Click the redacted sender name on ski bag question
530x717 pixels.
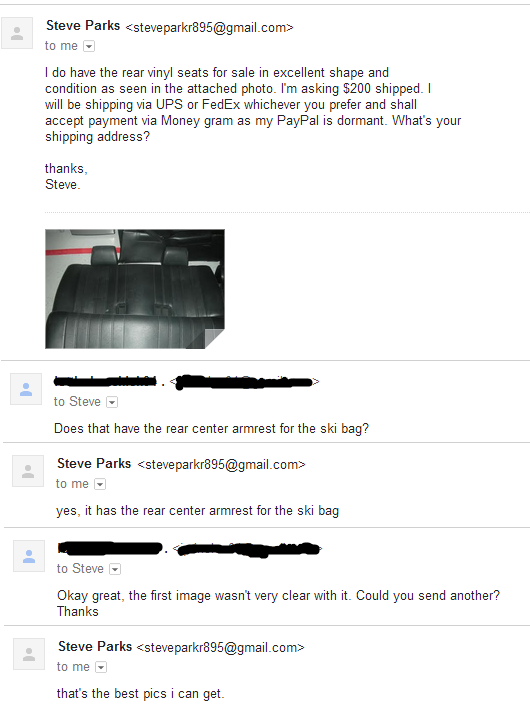106,381
